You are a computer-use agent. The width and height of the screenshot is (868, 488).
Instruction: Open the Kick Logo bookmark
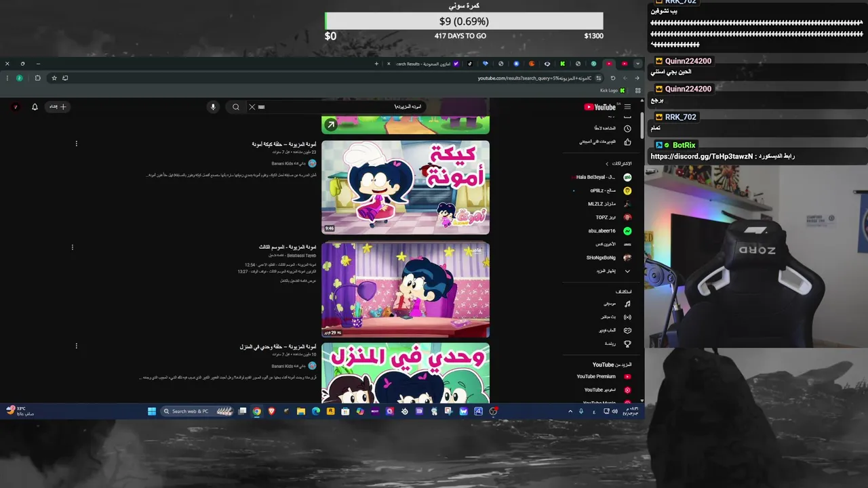tap(613, 90)
